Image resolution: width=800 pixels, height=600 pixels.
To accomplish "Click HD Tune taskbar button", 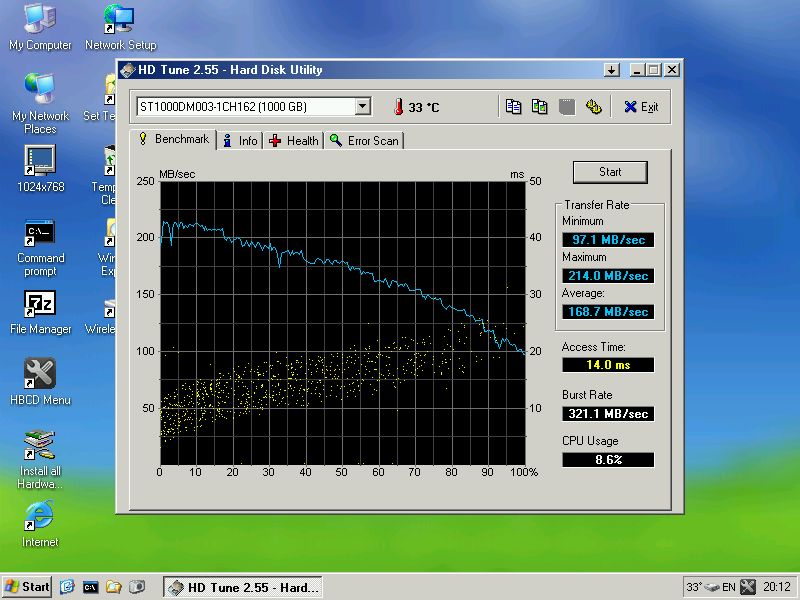I will [243, 587].
